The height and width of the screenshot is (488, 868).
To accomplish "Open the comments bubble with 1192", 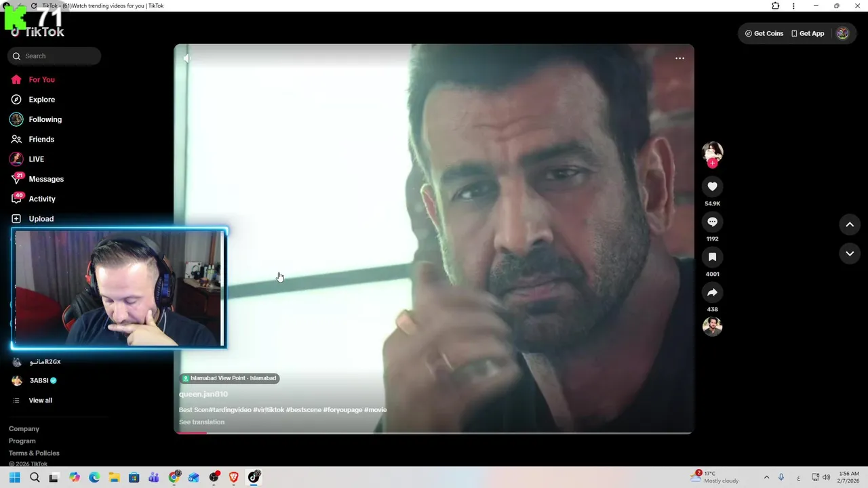I will click(x=712, y=222).
